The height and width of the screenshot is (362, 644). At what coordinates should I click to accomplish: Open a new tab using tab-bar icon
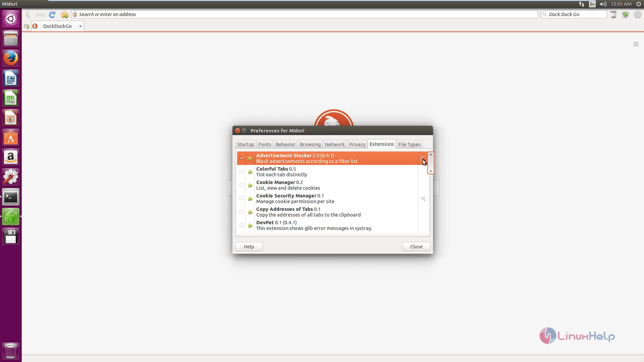26,26
